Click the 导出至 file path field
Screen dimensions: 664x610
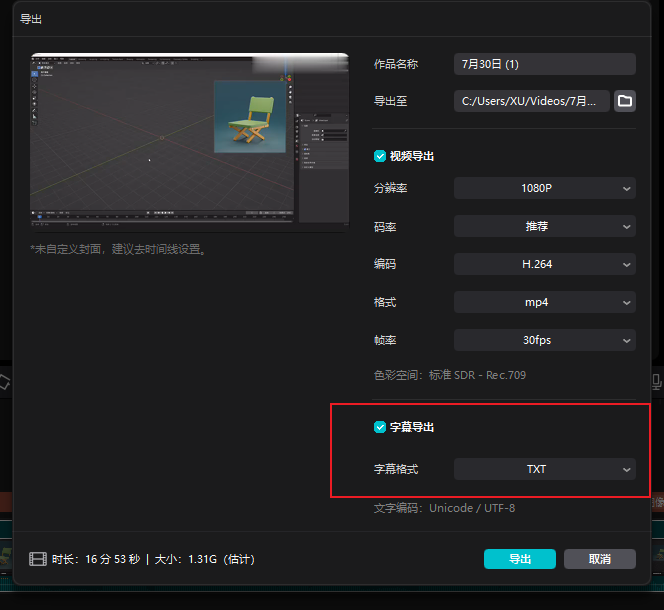coord(531,101)
